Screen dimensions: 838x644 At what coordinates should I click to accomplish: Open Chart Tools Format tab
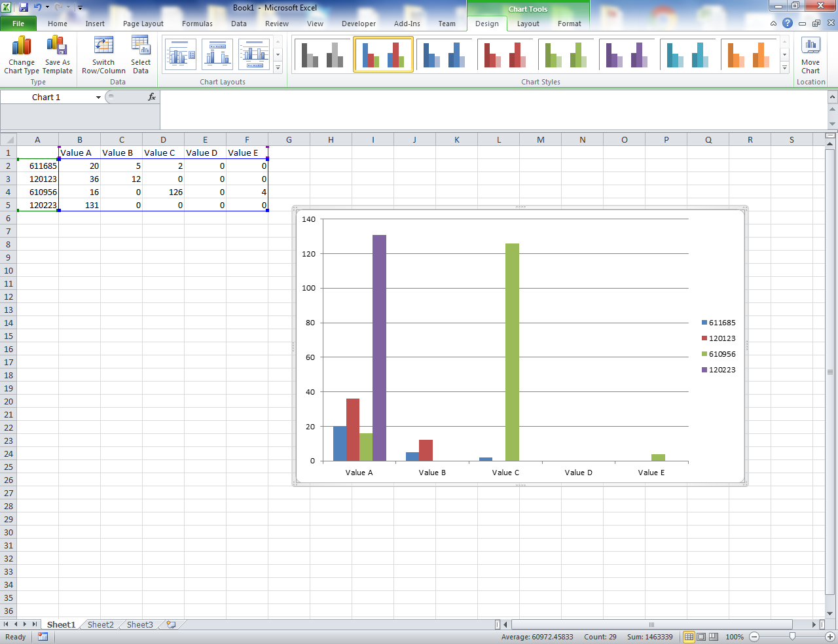pos(570,24)
